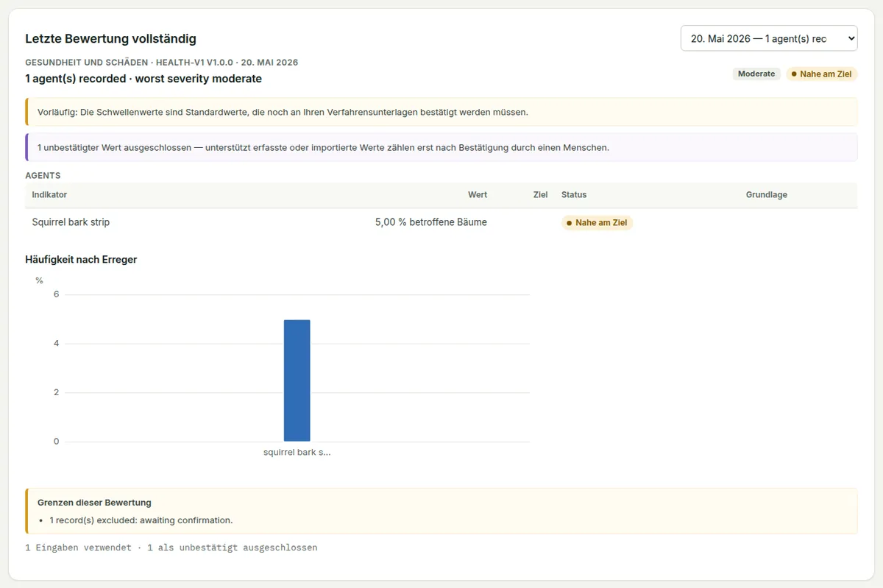Image resolution: width=883 pixels, height=588 pixels.
Task: Click the Indikator column header
Action: (49, 195)
